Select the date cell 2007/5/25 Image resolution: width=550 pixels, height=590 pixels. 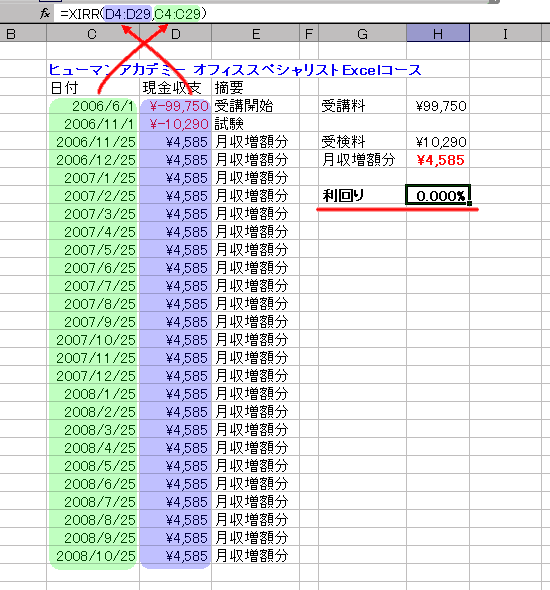(x=93, y=250)
